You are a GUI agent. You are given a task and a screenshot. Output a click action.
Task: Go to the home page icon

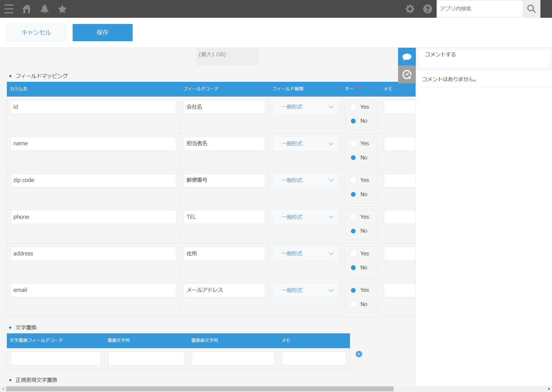[27, 9]
